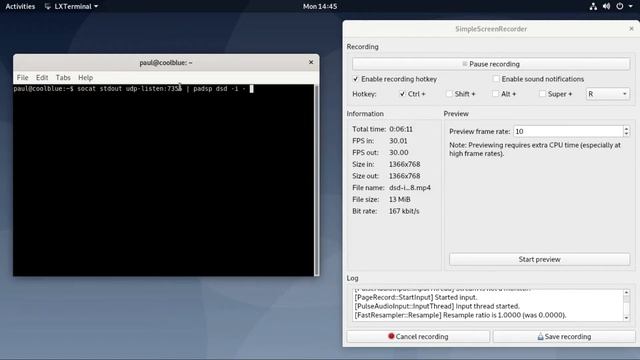Toggle the Shift + hotkey checkbox
Image resolution: width=640 pixels, height=360 pixels.
point(449,94)
